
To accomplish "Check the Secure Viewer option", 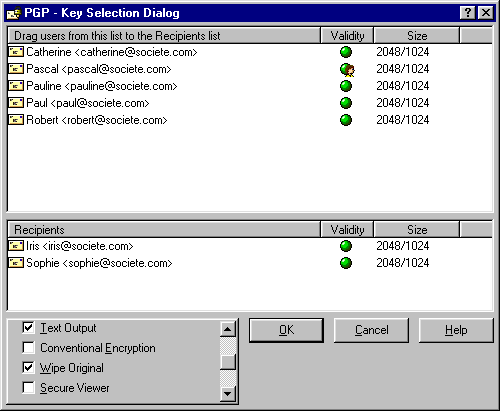I will coord(28,388).
